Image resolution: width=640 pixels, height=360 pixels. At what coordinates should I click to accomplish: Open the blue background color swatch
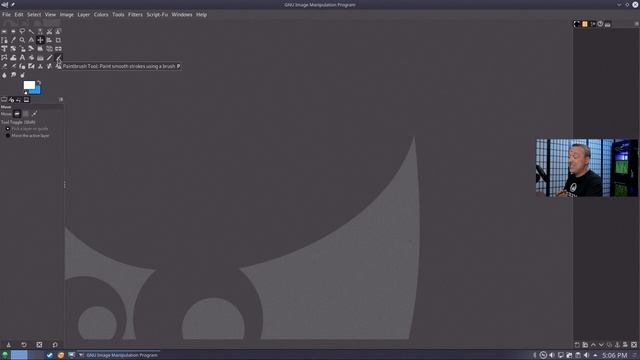37,91
